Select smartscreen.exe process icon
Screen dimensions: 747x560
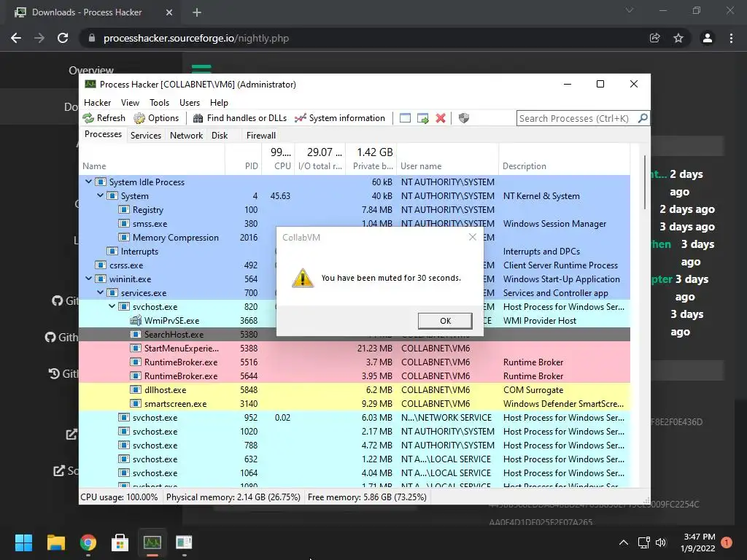tap(136, 403)
